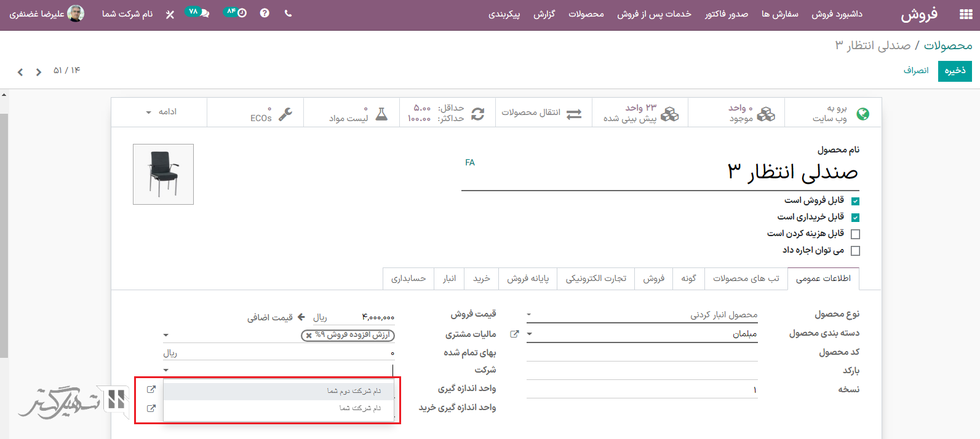Viewport: 980px width, 439px height.
Task: Click the product chair image thumbnail
Action: click(164, 174)
